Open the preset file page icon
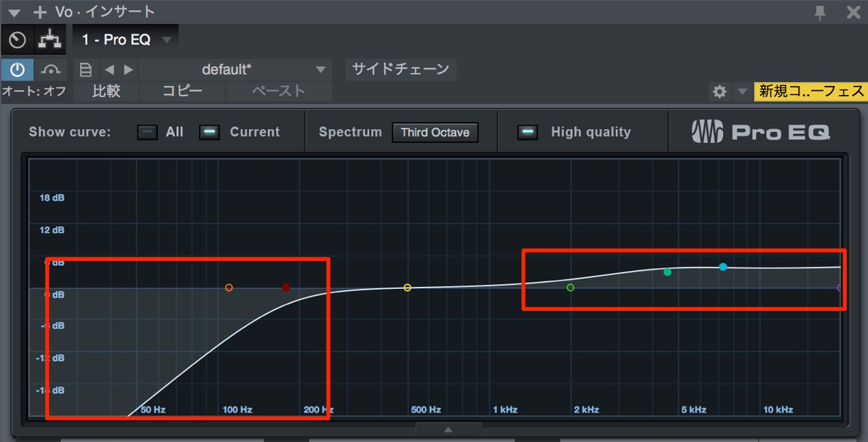868x442 pixels. 86,70
